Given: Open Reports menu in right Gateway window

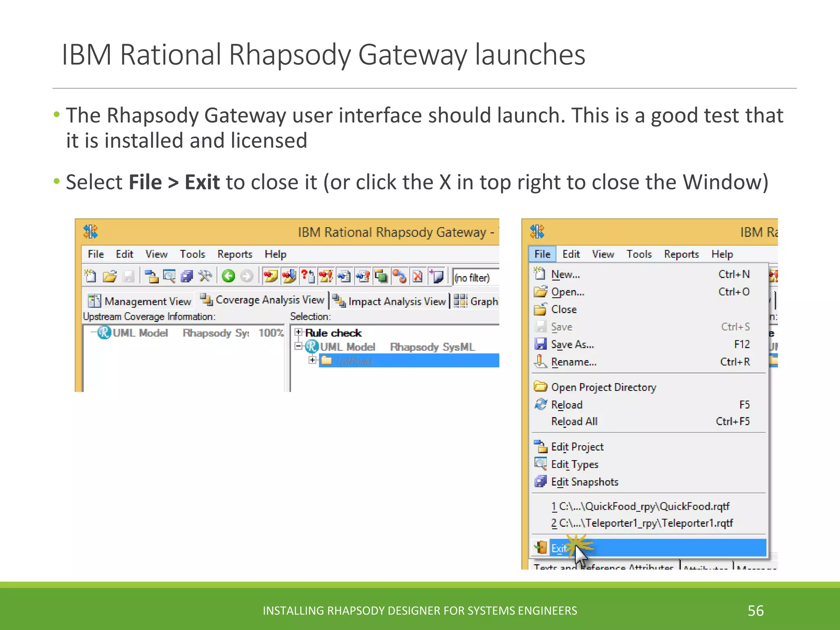Looking at the screenshot, I should 682,254.
